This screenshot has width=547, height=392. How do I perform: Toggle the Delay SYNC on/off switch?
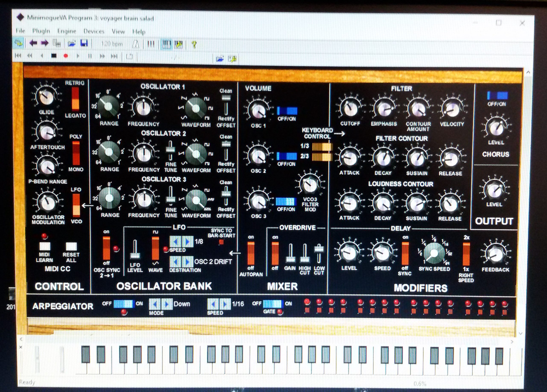click(405, 253)
